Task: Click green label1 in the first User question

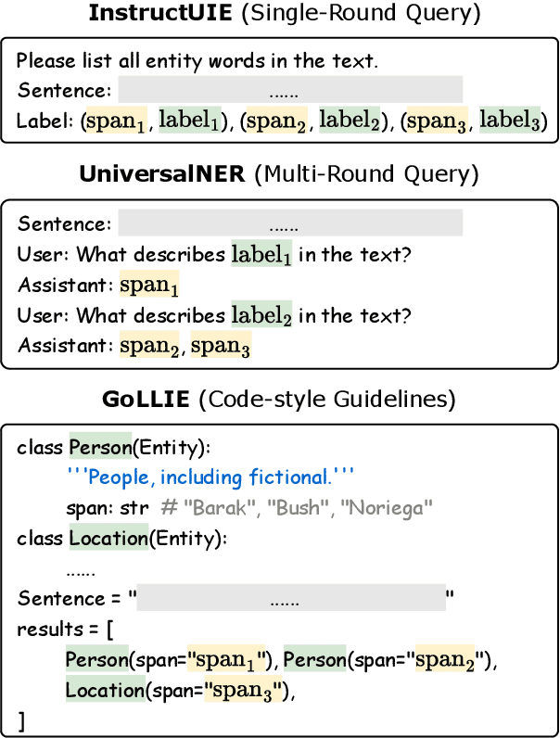Action: 261,255
